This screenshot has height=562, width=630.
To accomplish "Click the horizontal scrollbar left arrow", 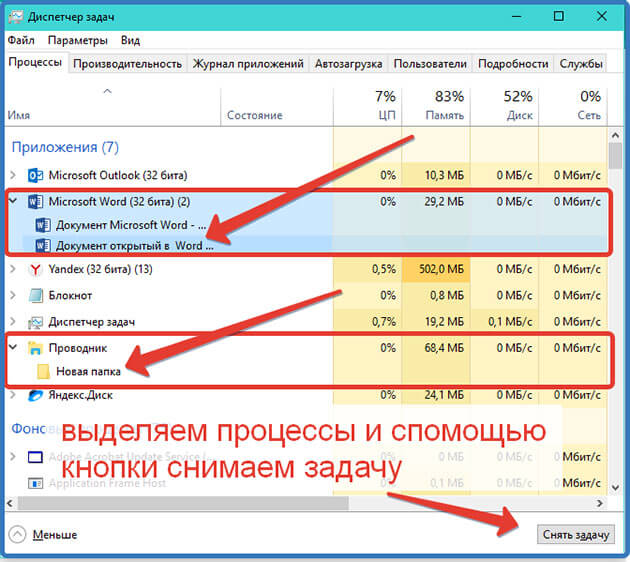I will click(x=10, y=503).
